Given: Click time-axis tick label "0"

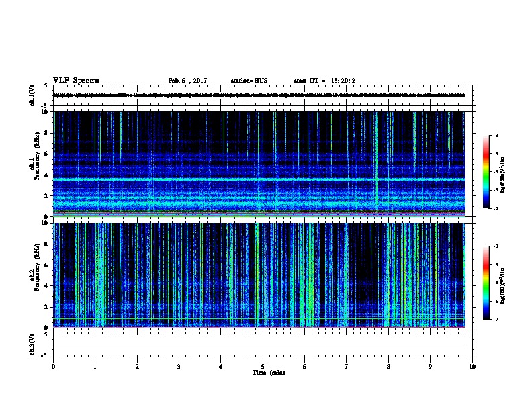Looking at the screenshot, I should (53, 367).
